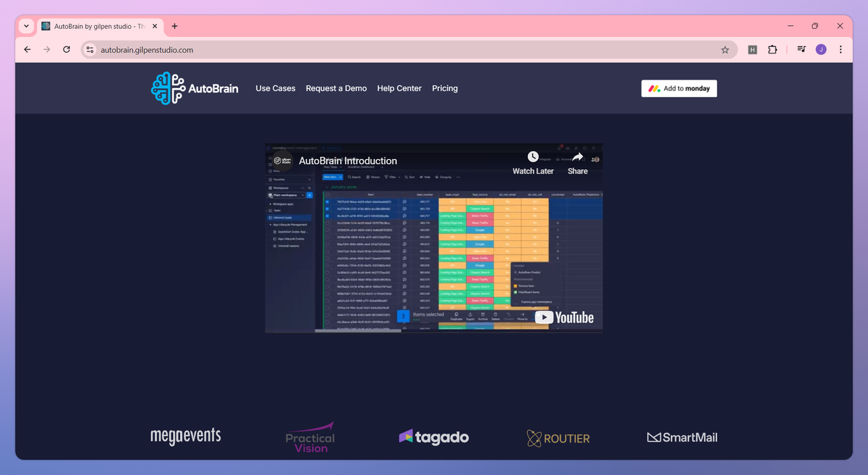Screen dimensions: 868x475
Task: Close the AutoBrain browser tab
Action: pos(155,26)
